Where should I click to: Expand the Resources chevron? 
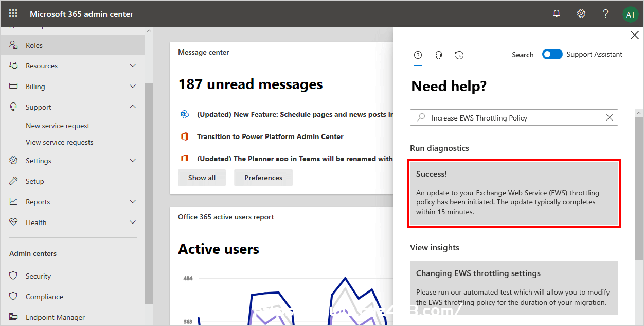(x=133, y=66)
